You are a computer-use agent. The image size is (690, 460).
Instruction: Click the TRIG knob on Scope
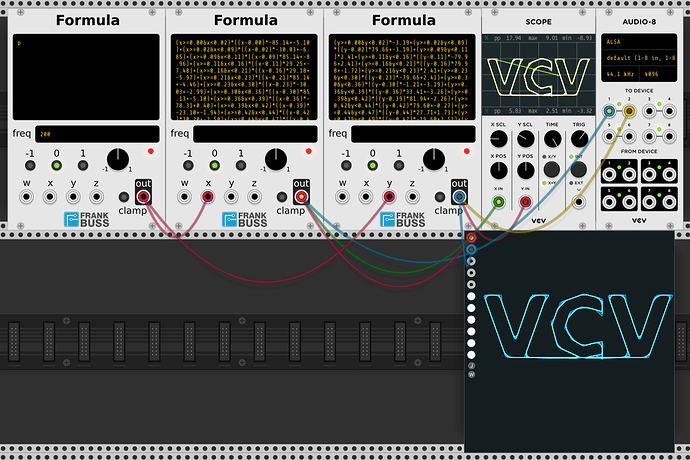(x=579, y=139)
